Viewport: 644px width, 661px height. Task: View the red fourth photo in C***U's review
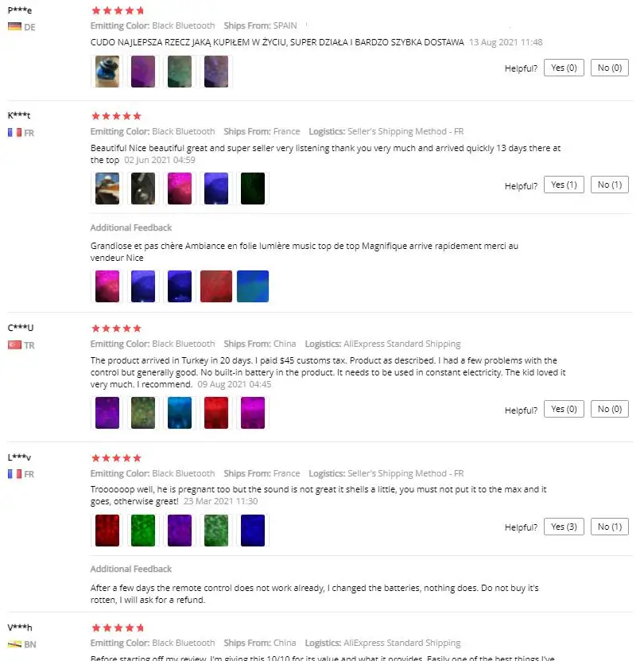tap(216, 413)
